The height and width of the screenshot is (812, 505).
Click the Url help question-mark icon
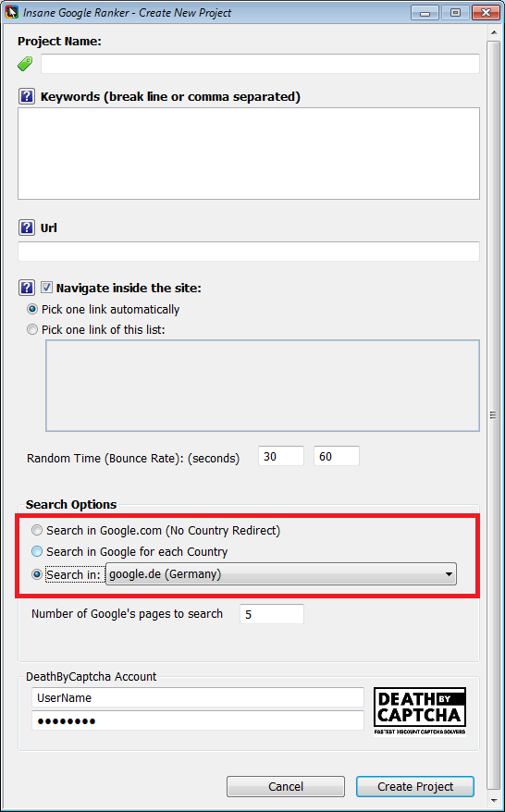pyautogui.click(x=27, y=228)
